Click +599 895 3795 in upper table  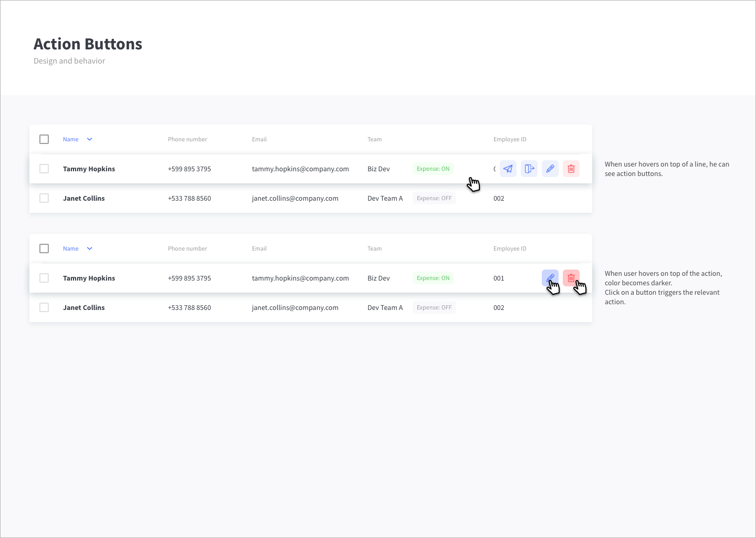(x=190, y=169)
